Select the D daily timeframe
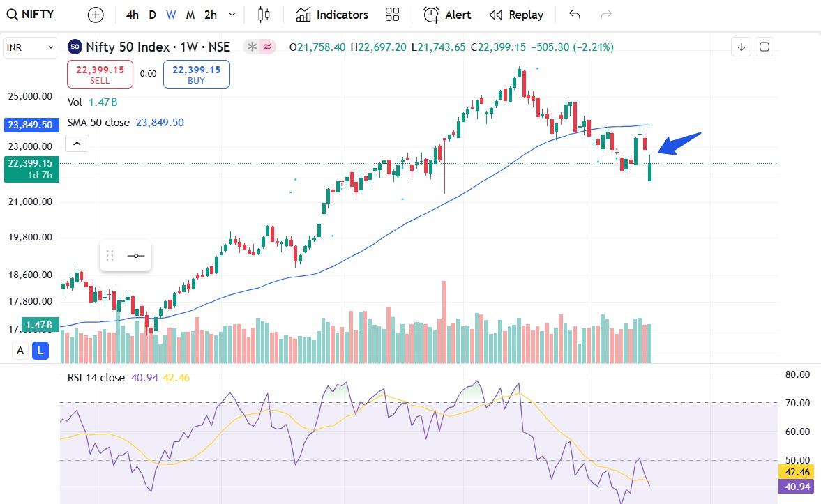The width and height of the screenshot is (821, 504). (x=152, y=15)
